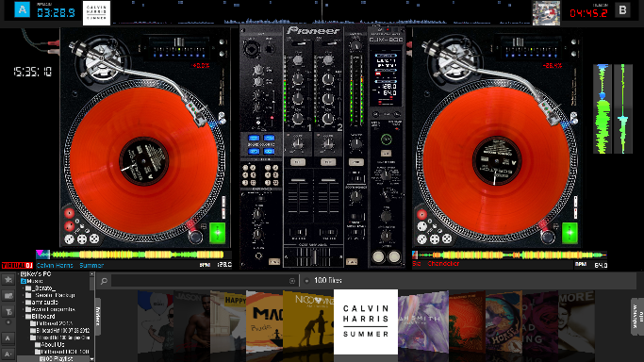The width and height of the screenshot is (644, 362).
Task: Touch the red vinyl platter on the left deck
Action: tap(143, 160)
